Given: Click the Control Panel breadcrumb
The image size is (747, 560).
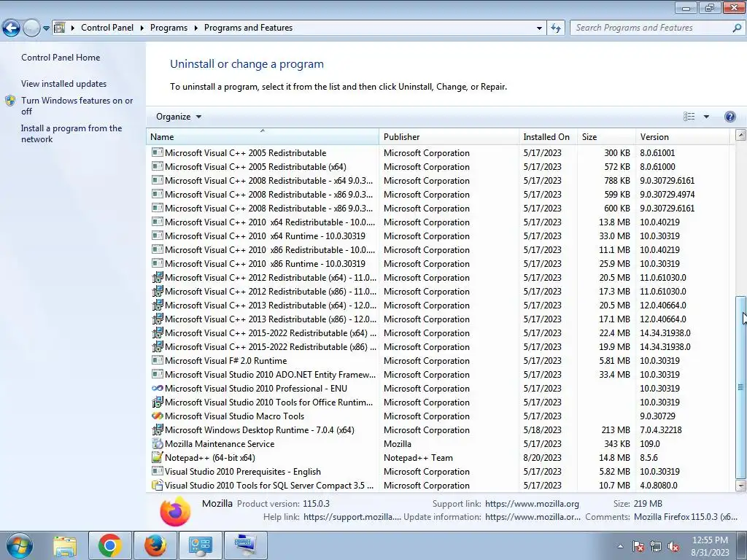Looking at the screenshot, I should (x=107, y=28).
